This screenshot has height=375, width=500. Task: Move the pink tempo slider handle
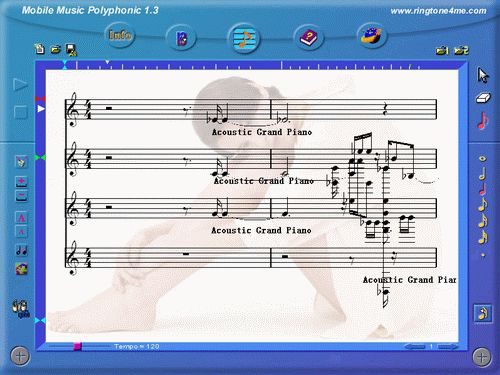tap(77, 346)
